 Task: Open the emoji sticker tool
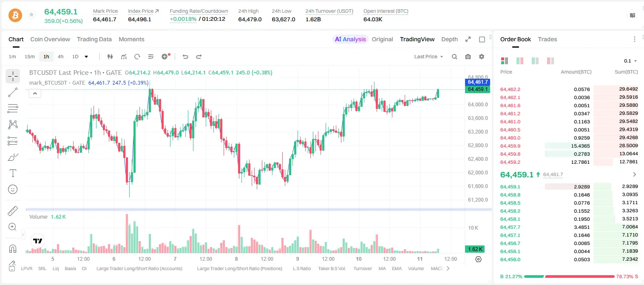pyautogui.click(x=13, y=189)
